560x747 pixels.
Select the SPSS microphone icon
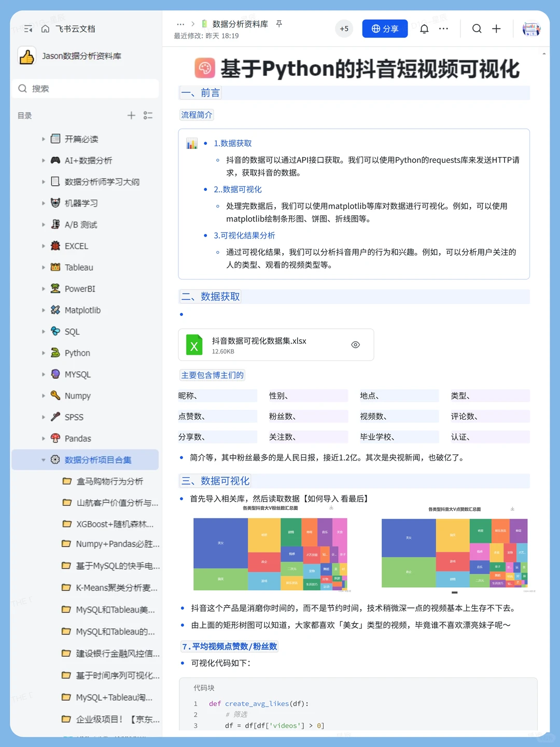[x=55, y=417]
